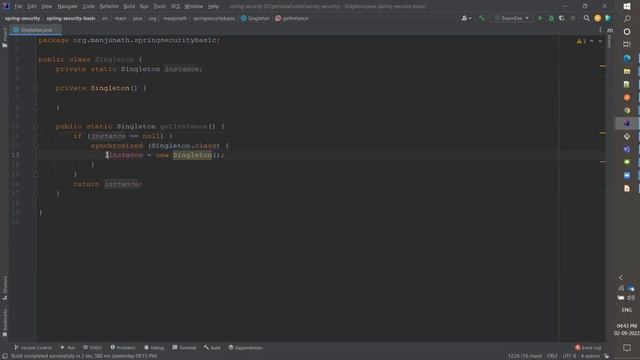Click the green Run button
Viewport: 640px width, 360px height.
540,18
